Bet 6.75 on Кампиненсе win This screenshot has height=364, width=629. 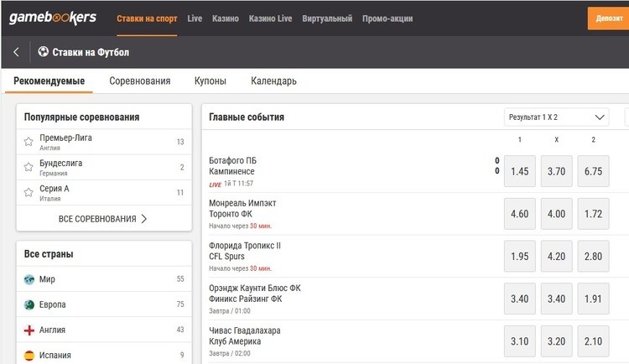point(593,171)
